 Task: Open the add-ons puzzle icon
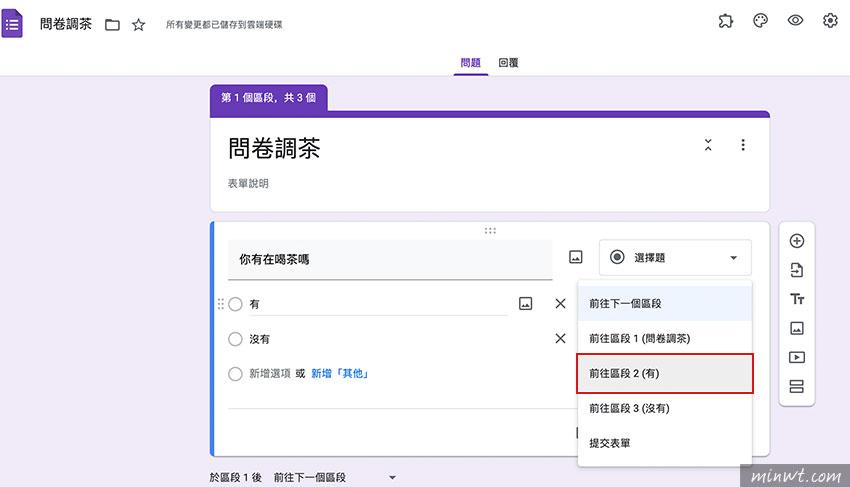[x=725, y=21]
